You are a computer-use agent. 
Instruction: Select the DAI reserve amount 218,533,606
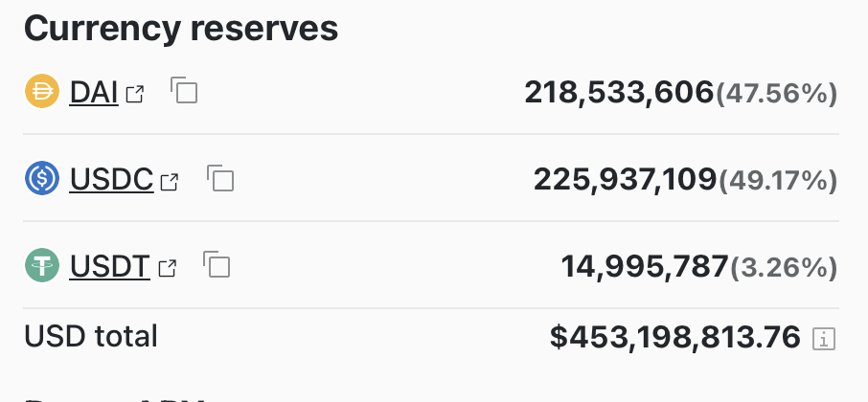tap(619, 92)
